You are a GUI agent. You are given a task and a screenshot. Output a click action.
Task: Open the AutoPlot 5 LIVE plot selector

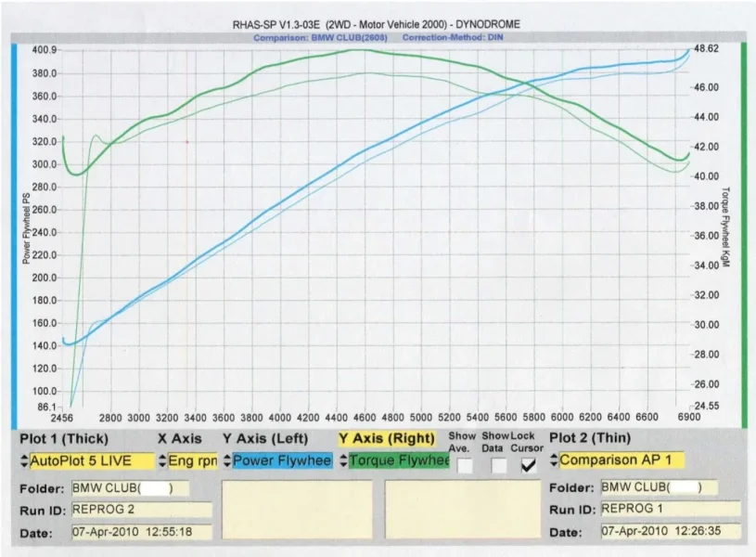click(x=92, y=461)
